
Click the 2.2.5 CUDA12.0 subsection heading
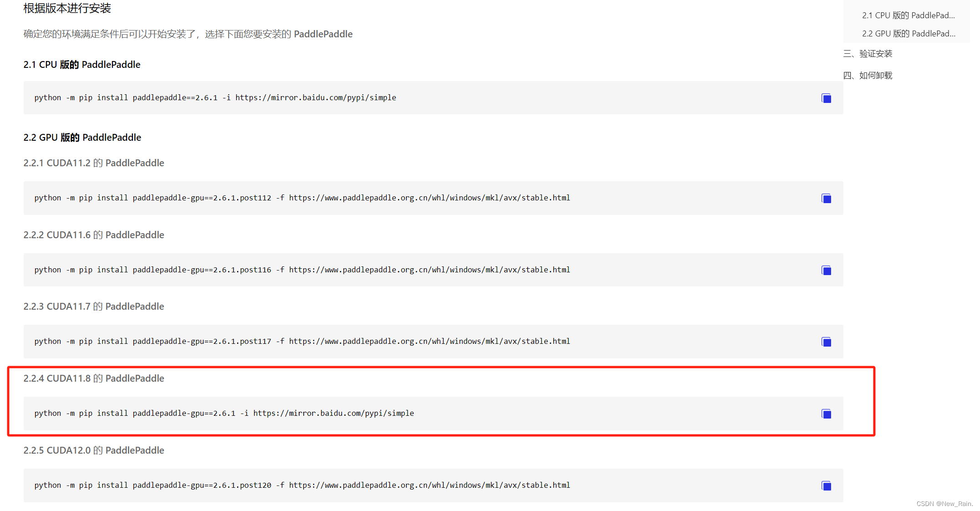94,450
